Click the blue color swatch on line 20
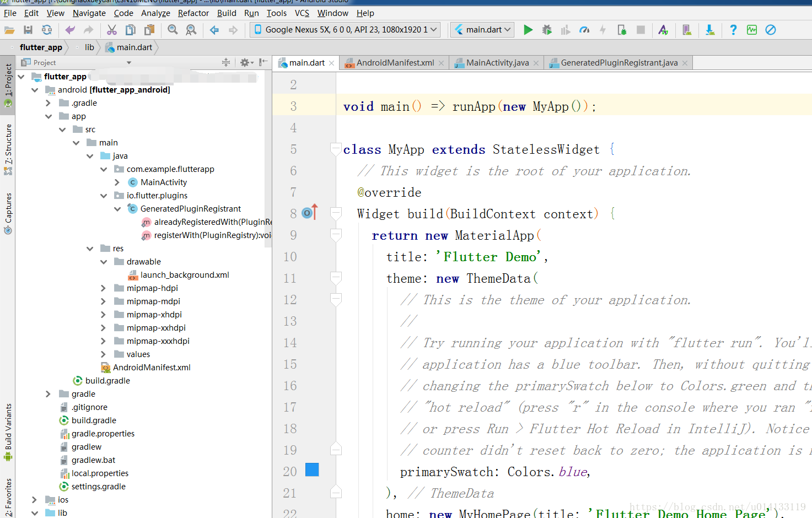Screen dimensions: 812x518 312,470
